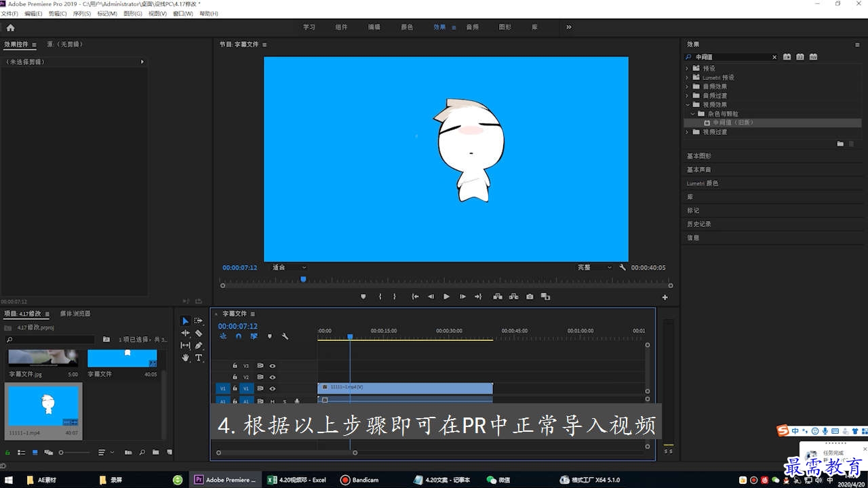Collapse the 视频效果 folder
Screen dimensions: 868x488
coord(687,104)
